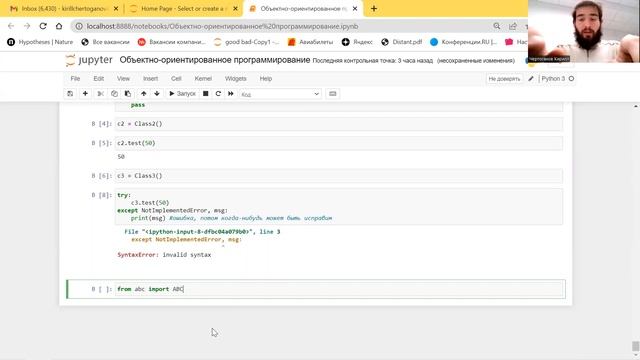The width and height of the screenshot is (640, 360).
Task: Open the cell type dropdown Код
Action: click(x=280, y=94)
